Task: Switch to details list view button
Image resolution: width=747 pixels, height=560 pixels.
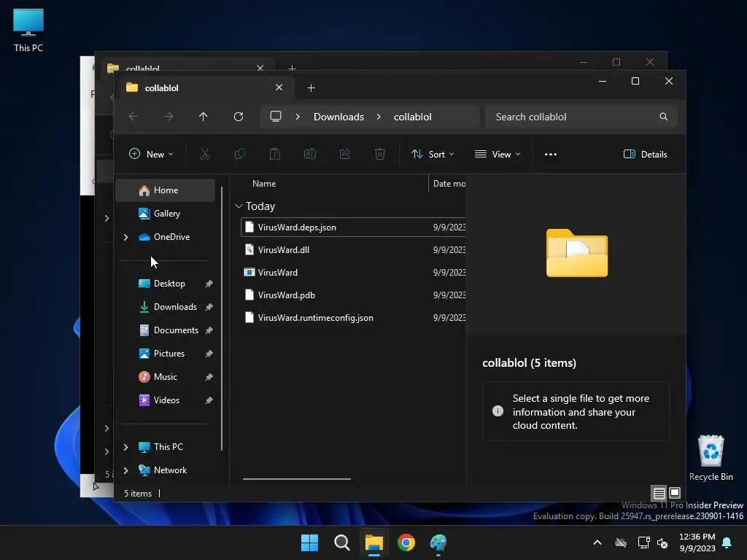Action: (659, 493)
